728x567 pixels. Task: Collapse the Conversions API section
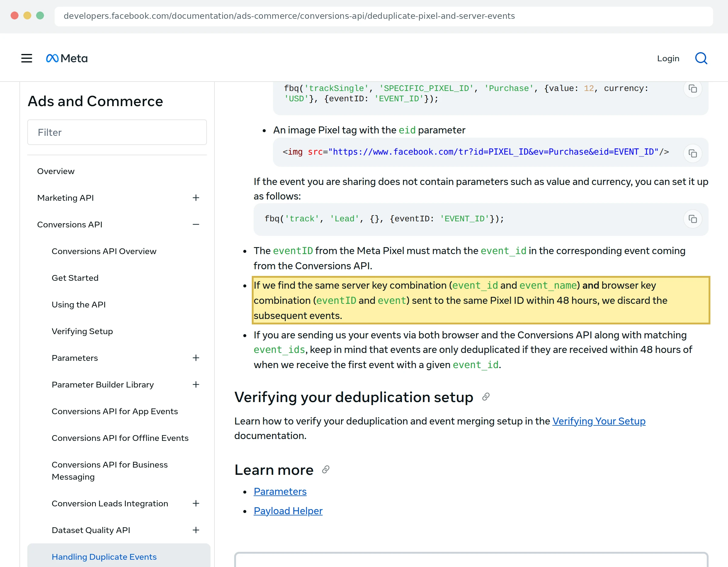196,225
